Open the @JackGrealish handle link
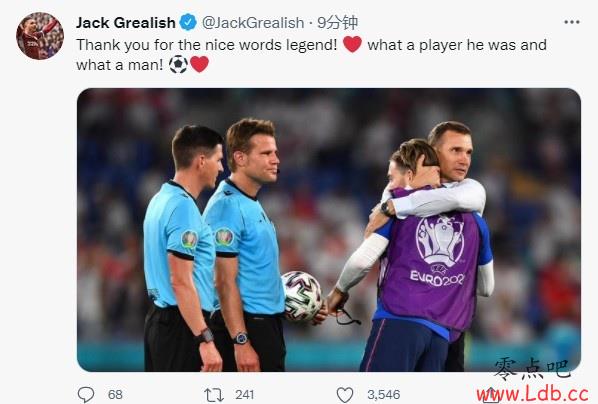 253,23
